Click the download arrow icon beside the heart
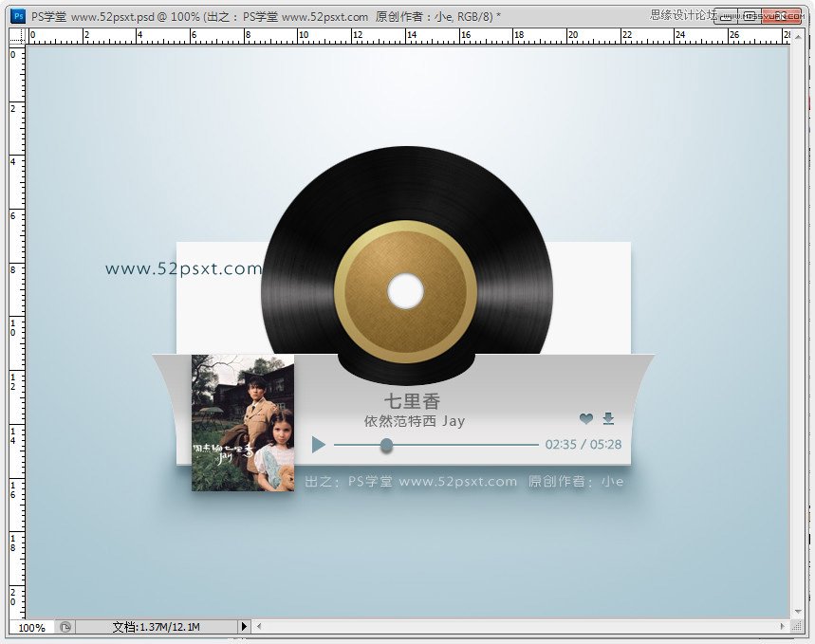The width and height of the screenshot is (815, 644). (609, 418)
